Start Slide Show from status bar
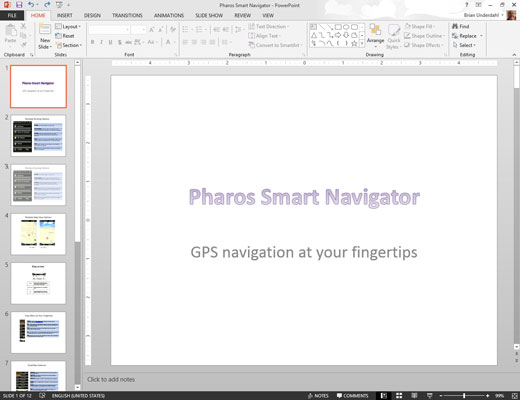The height and width of the screenshot is (400, 520). pyautogui.click(x=430, y=396)
